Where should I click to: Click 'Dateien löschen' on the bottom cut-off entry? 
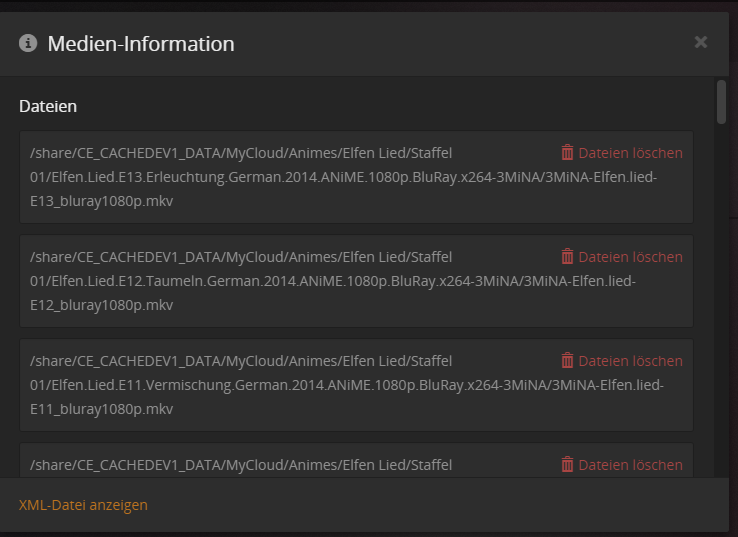pos(630,465)
